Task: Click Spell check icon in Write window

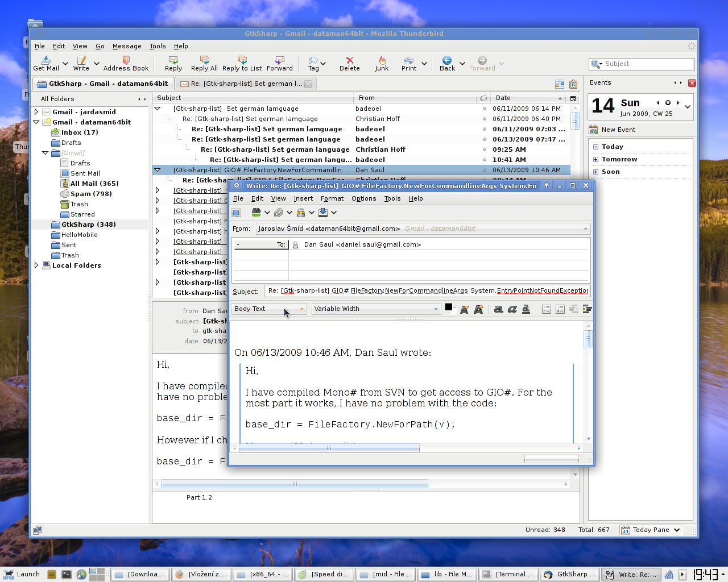Action: tap(256, 212)
